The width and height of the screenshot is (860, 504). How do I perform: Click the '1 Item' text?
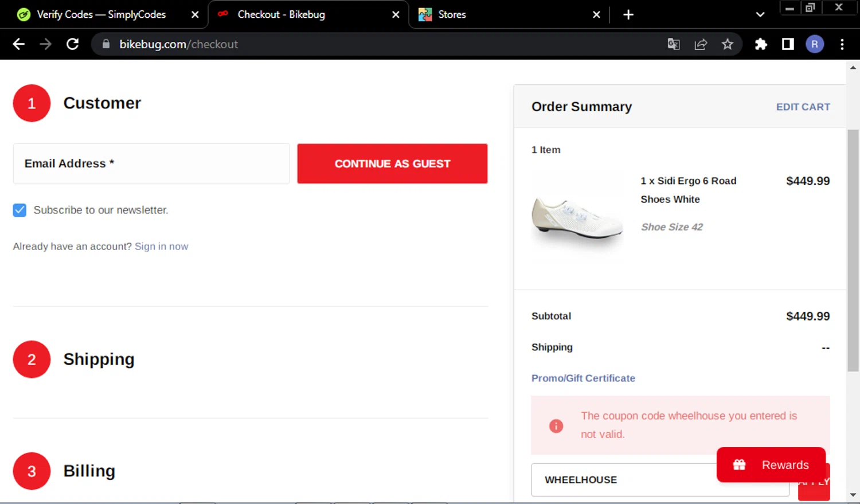[x=545, y=150]
